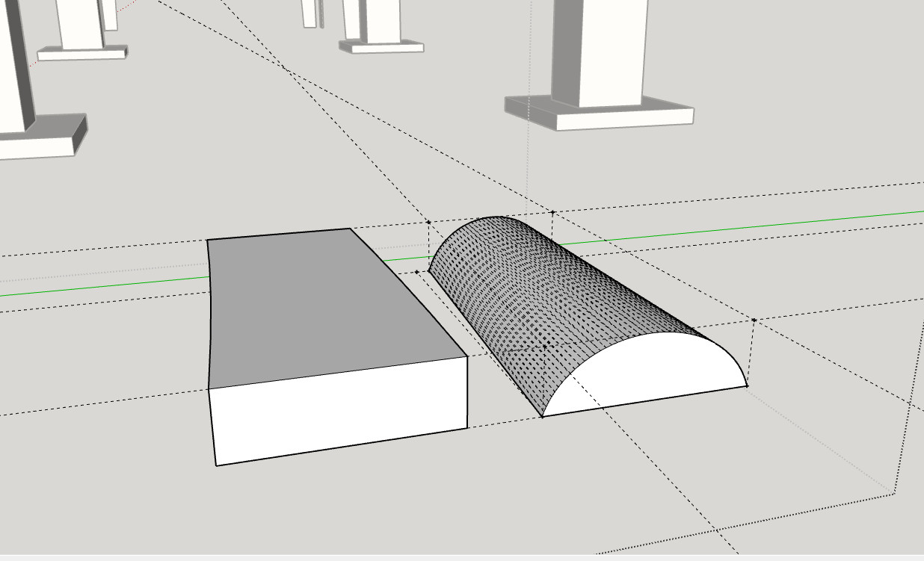Click the right vertical edge of the box
The width and height of the screenshot is (924, 561).
point(467,392)
